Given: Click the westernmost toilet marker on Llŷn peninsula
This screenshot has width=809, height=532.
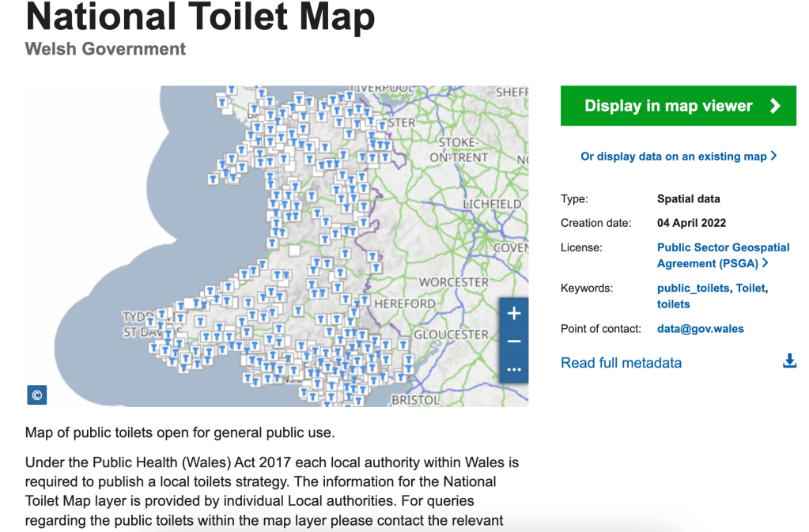Looking at the screenshot, I should point(212,179).
